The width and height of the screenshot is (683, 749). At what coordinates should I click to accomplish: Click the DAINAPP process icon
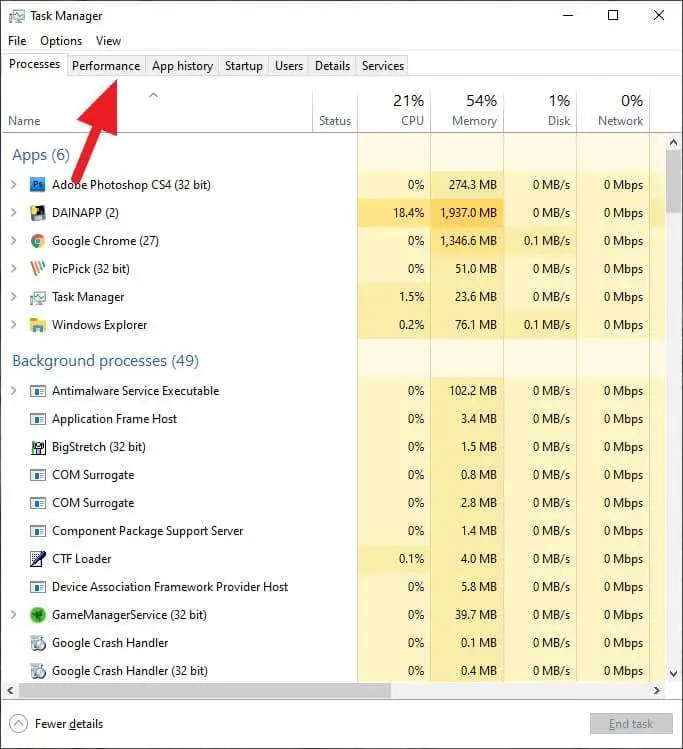point(37,213)
